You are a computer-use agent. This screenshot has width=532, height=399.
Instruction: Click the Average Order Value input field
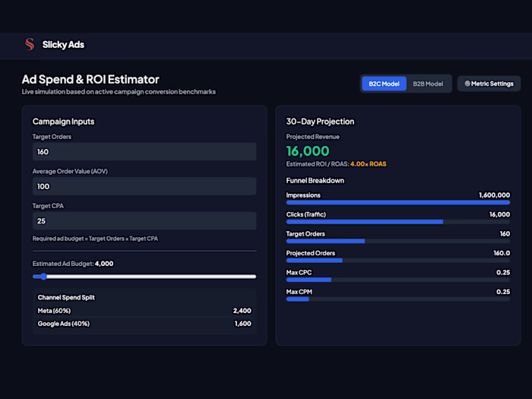tap(144, 186)
